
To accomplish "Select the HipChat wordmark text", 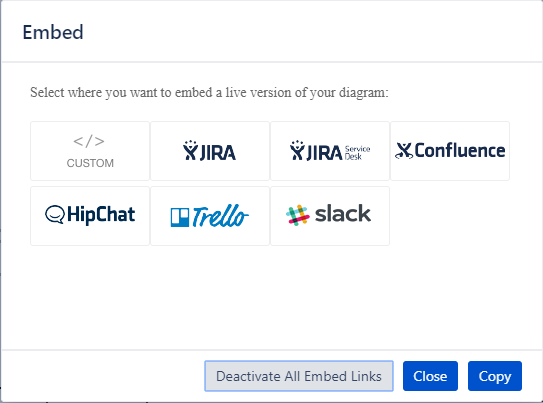I will click(x=101, y=215).
